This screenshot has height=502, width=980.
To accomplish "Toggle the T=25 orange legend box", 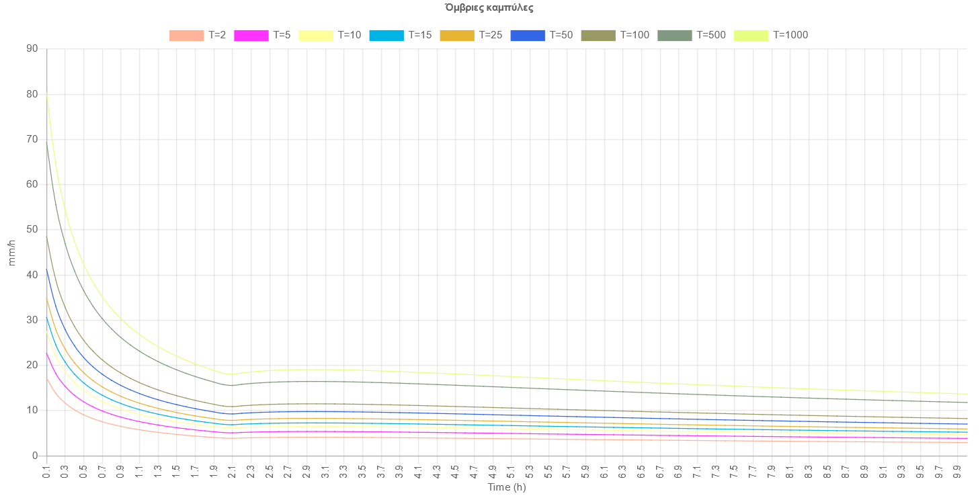I will coord(457,36).
